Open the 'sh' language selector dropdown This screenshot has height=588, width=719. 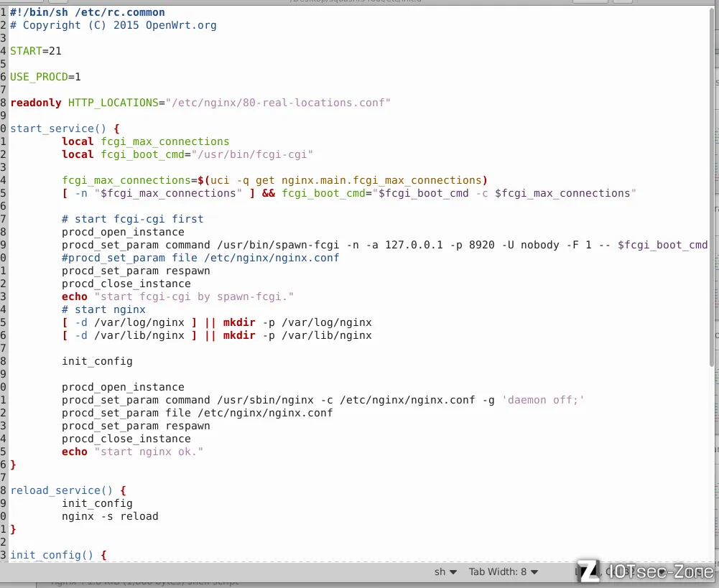coord(445,571)
